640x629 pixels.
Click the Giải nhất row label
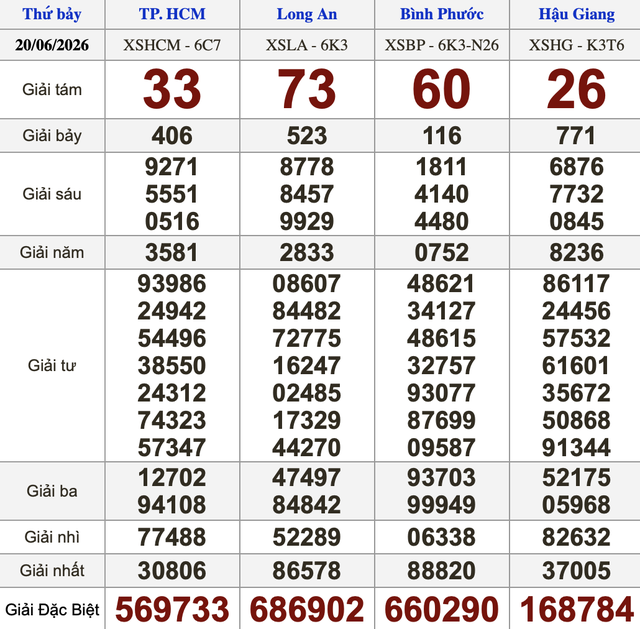(52, 571)
